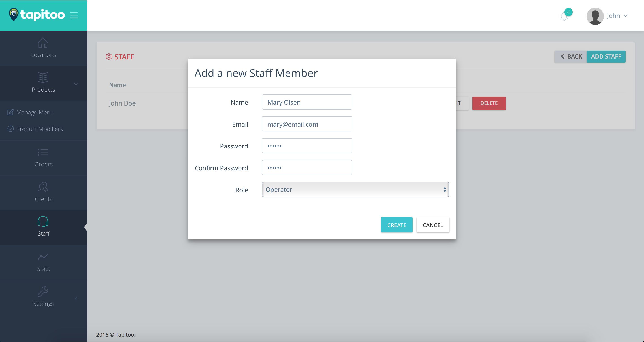Click the Tapitoo logo
The width and height of the screenshot is (644, 342).
37,15
